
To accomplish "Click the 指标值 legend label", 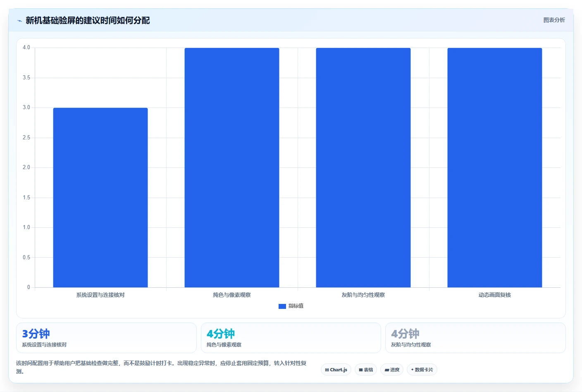I will pos(296,306).
